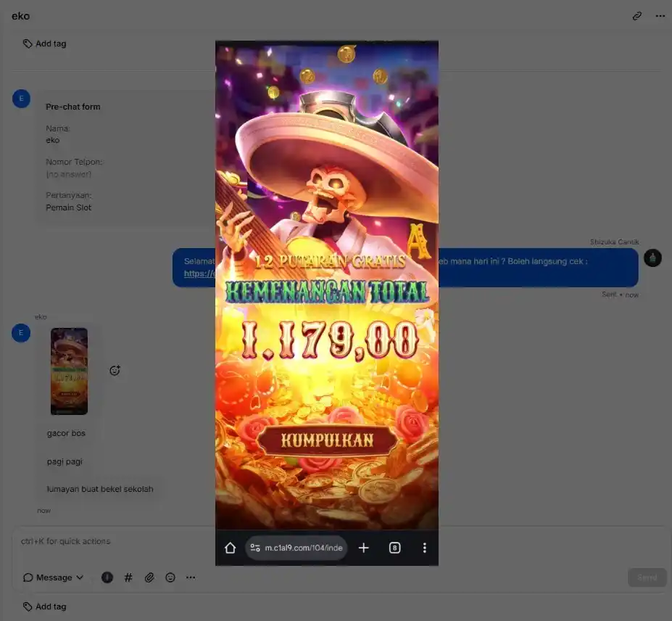Open the tab switcher showing 8 tabs

[394, 548]
